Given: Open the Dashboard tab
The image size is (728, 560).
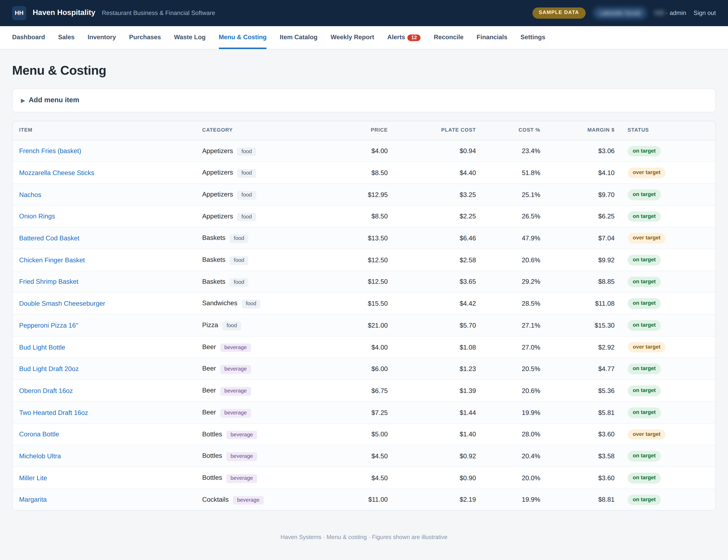Looking at the screenshot, I should (x=28, y=37).
